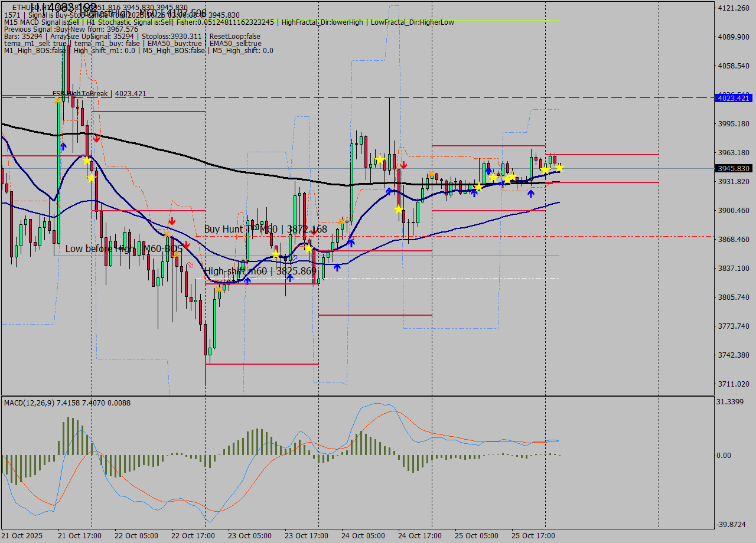Select the orange X marker after 24 Oct 17:00
The height and width of the screenshot is (543, 756).
click(x=432, y=174)
